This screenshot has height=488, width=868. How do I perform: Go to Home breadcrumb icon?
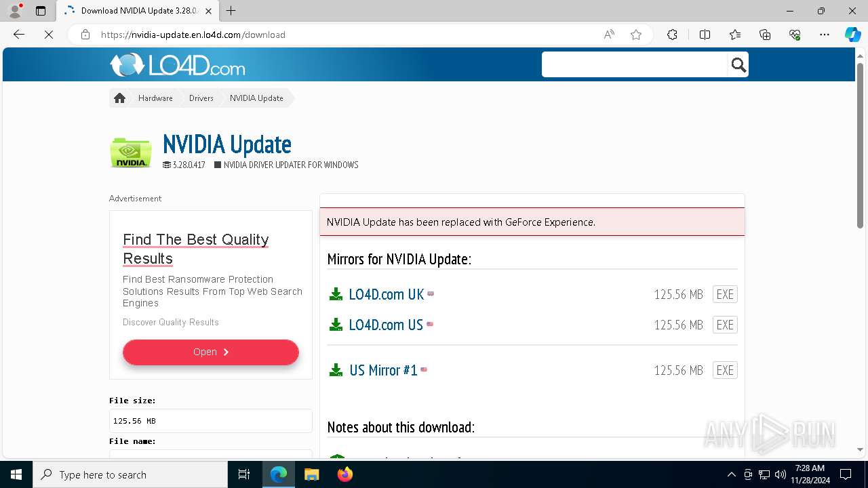[x=119, y=98]
